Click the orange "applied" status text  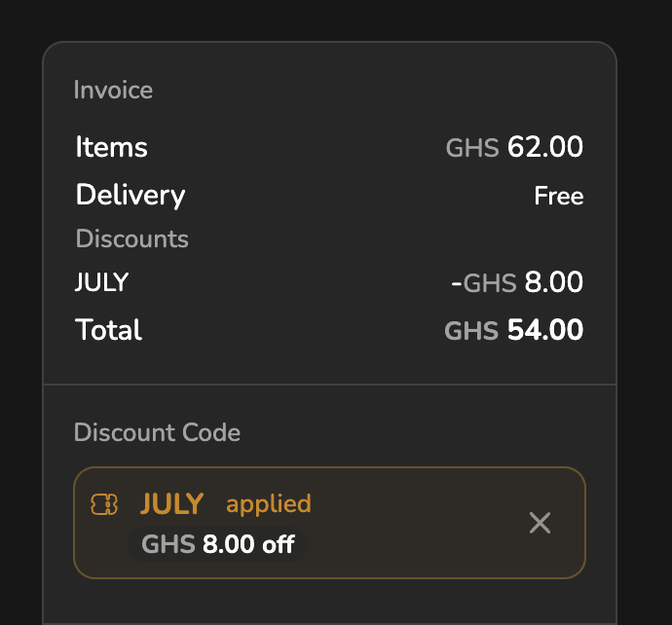(x=268, y=503)
